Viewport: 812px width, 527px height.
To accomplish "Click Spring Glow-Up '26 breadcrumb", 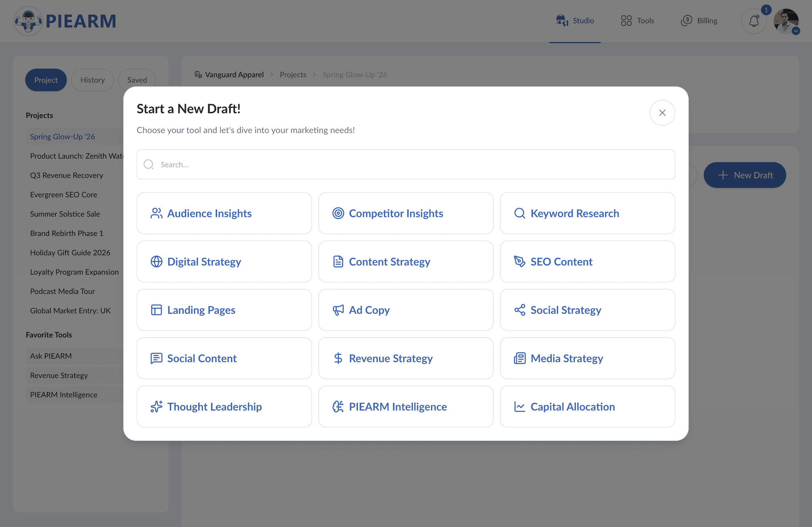I will pos(354,75).
